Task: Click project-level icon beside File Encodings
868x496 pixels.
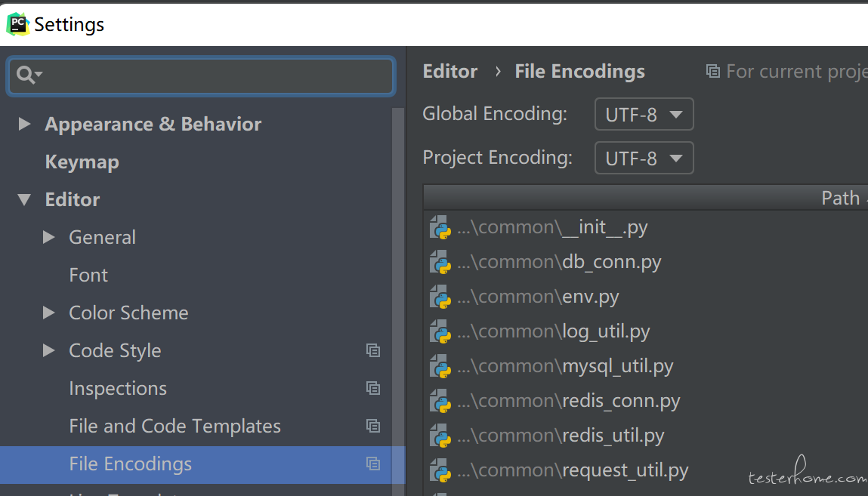Action: (x=373, y=464)
